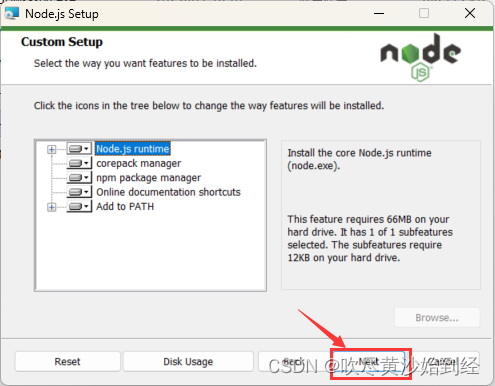
Task: Expand the Add to PATH tree node
Action: click(51, 207)
